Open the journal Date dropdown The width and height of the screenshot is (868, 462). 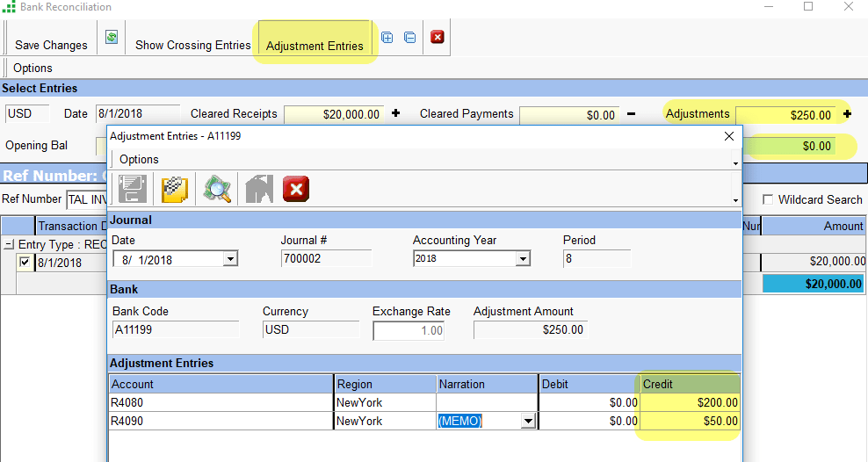[230, 259]
